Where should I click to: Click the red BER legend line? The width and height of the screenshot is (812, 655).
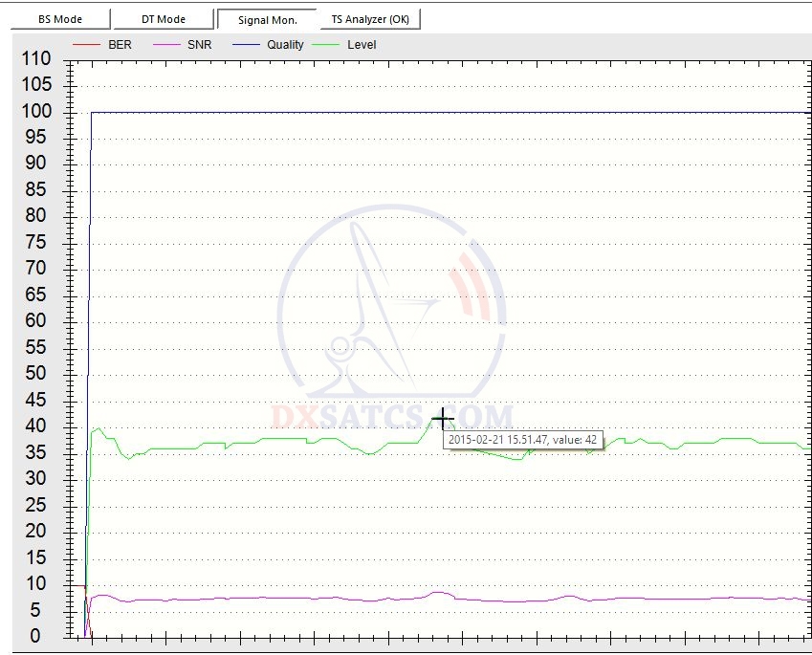pyautogui.click(x=86, y=45)
